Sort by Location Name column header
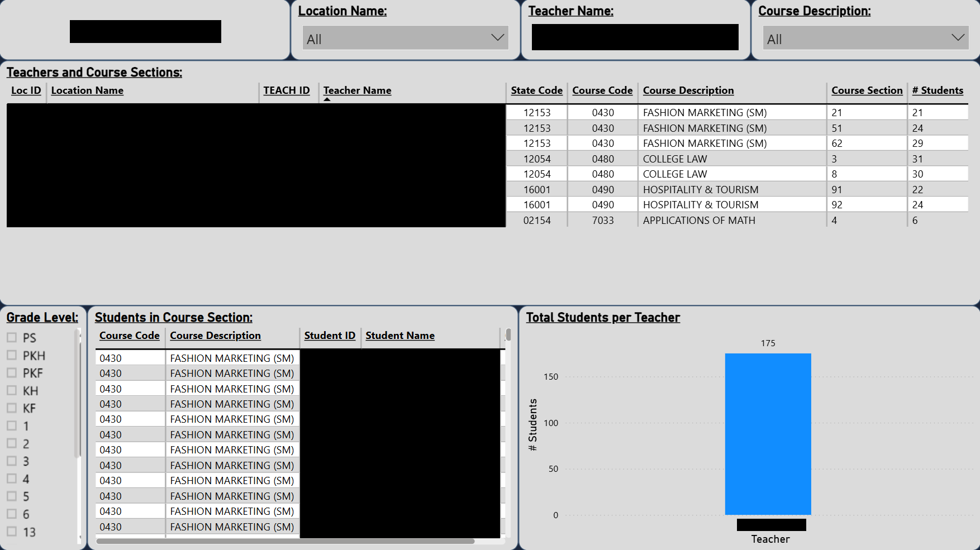 [87, 90]
